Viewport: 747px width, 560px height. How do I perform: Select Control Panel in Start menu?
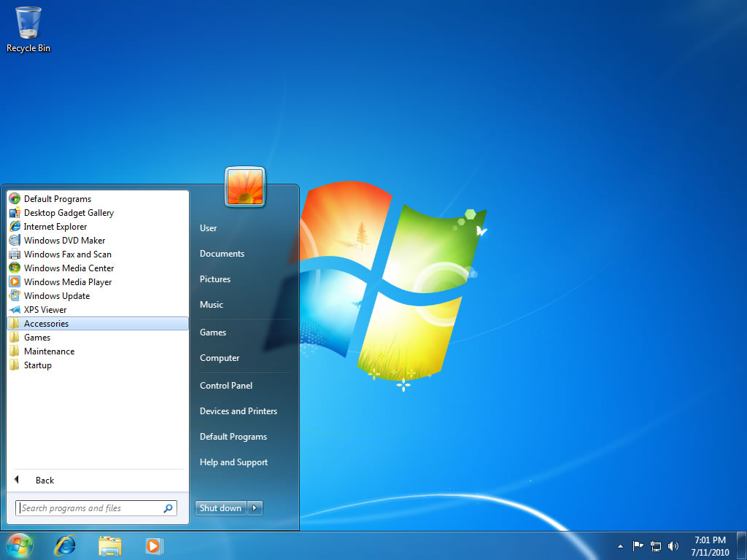point(226,386)
